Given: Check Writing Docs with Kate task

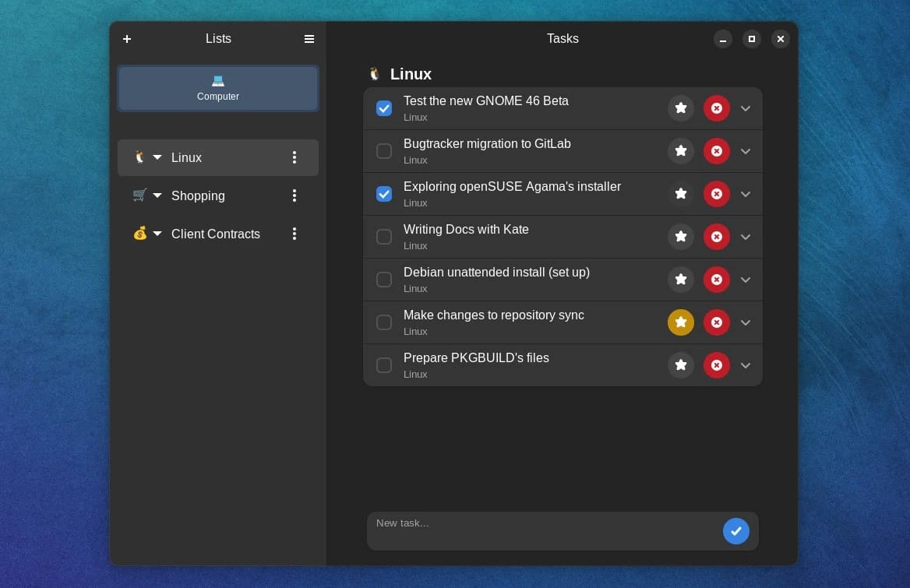Looking at the screenshot, I should click(383, 238).
